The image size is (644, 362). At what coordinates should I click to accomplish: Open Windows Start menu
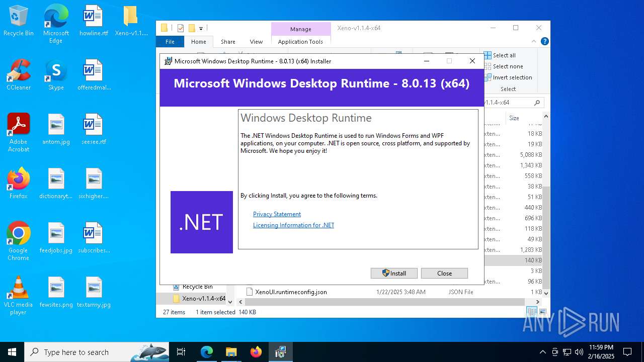(12, 352)
